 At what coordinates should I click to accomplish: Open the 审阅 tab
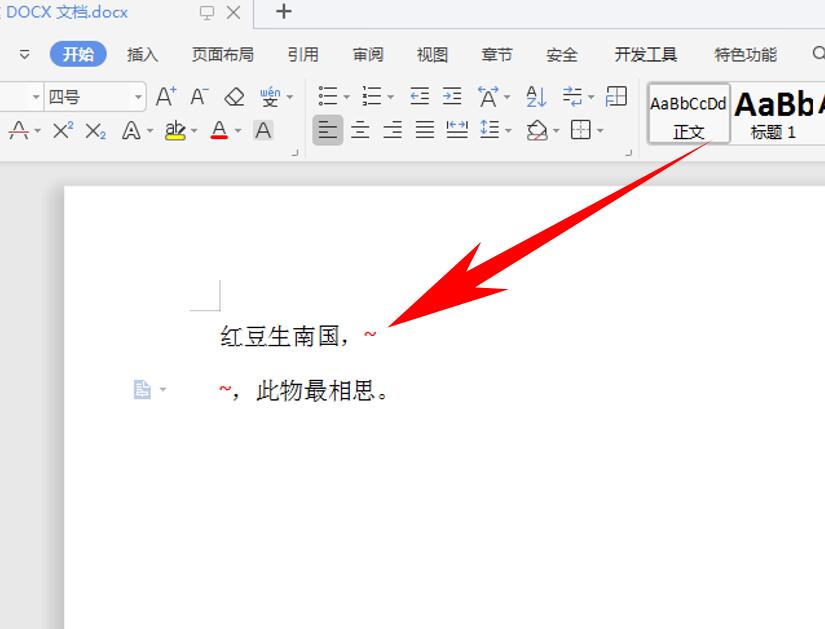(368, 54)
